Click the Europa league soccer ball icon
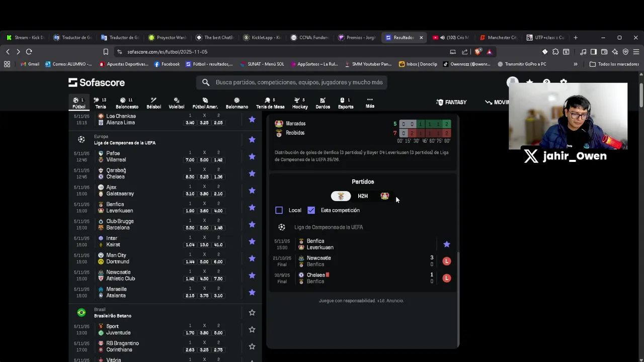Viewport: 644px width, 362px height. click(82, 139)
